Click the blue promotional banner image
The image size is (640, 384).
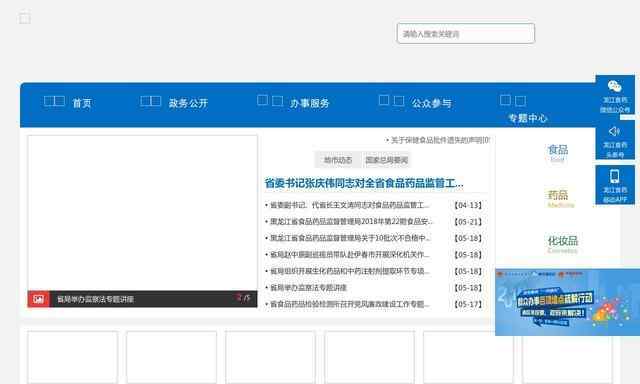(x=567, y=302)
